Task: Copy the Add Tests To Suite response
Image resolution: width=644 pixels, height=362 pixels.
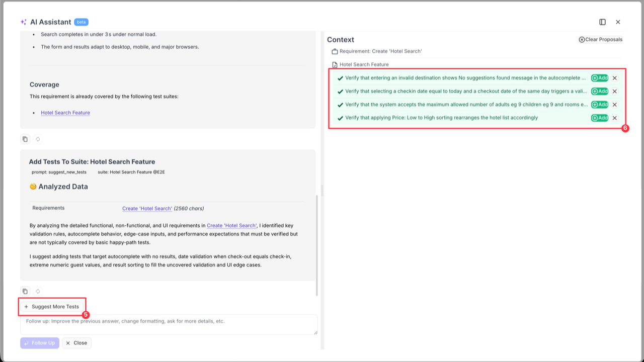Action: pos(25,291)
